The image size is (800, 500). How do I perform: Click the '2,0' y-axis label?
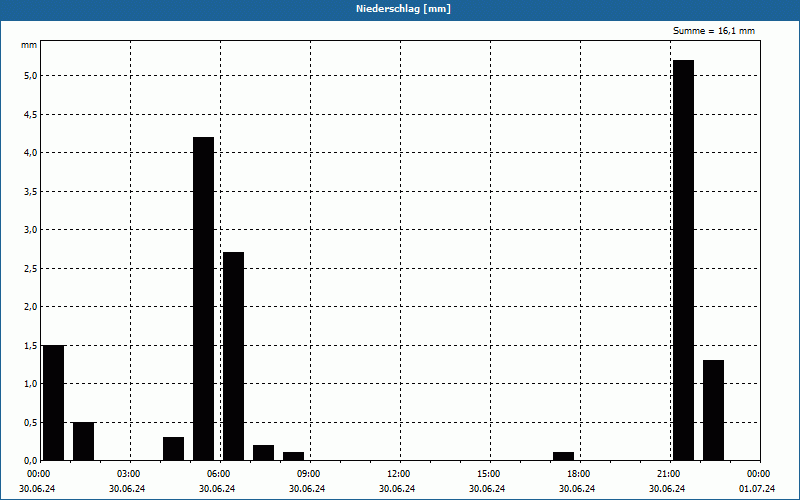[x=31, y=307]
